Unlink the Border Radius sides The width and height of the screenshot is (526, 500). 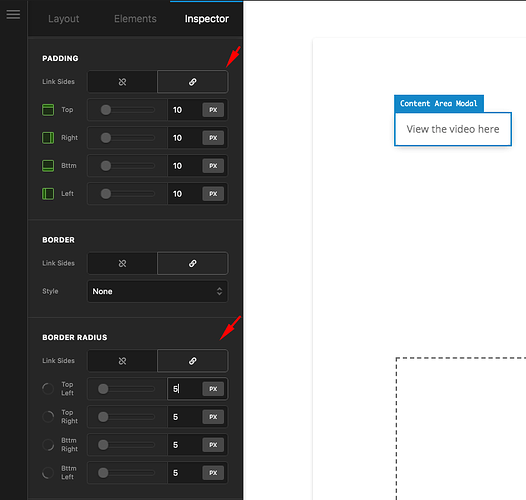click(x=122, y=361)
